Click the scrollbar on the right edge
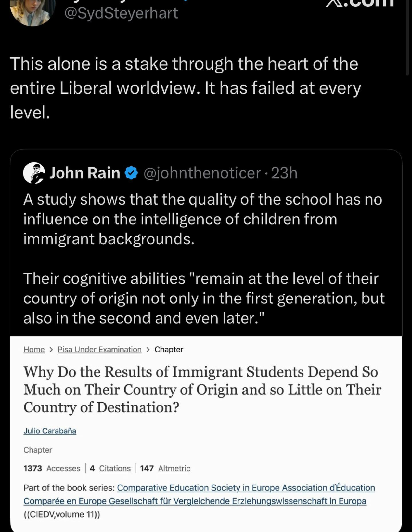The width and height of the screenshot is (412, 532). (x=407, y=37)
